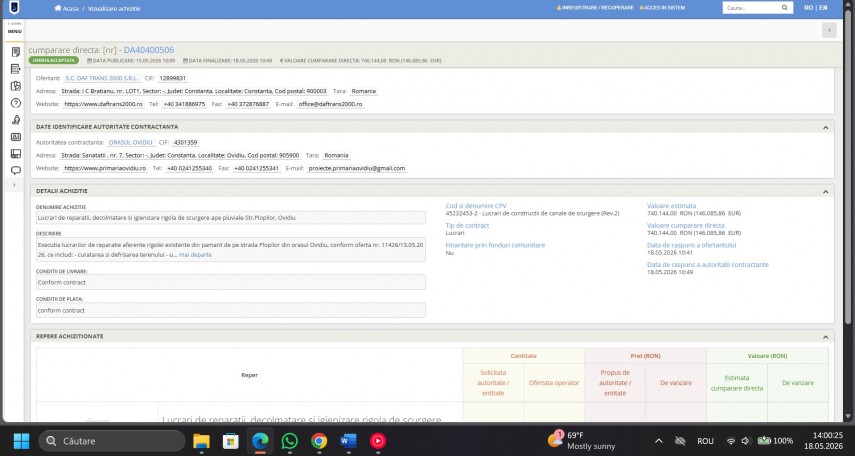Click email proiecte.primariaovidiu@gmail.com
The image size is (855, 456).
357,168
